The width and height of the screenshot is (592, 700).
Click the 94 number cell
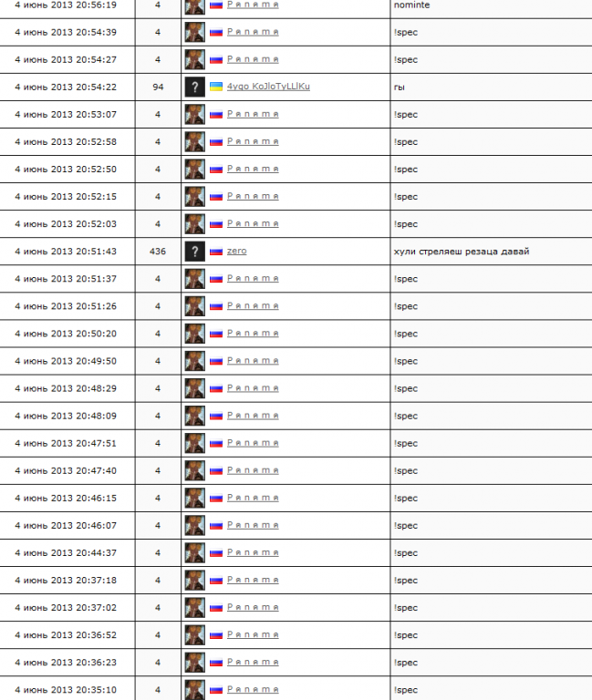(x=158, y=87)
